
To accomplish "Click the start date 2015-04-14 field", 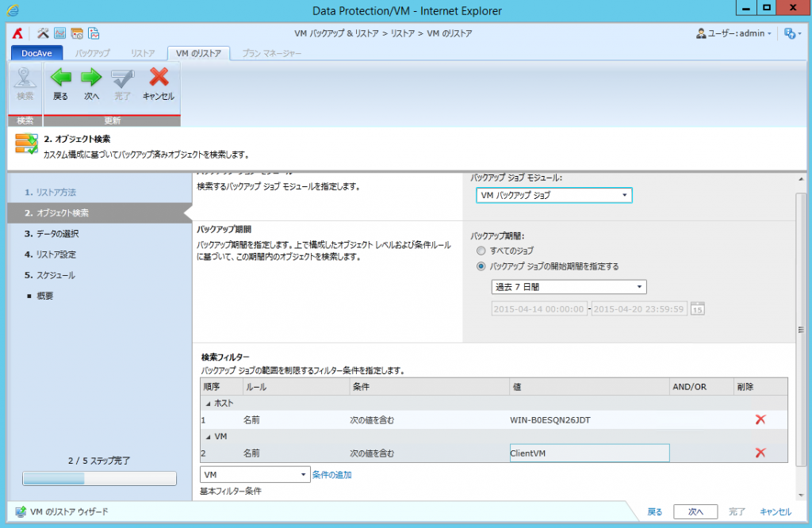I will [538, 309].
